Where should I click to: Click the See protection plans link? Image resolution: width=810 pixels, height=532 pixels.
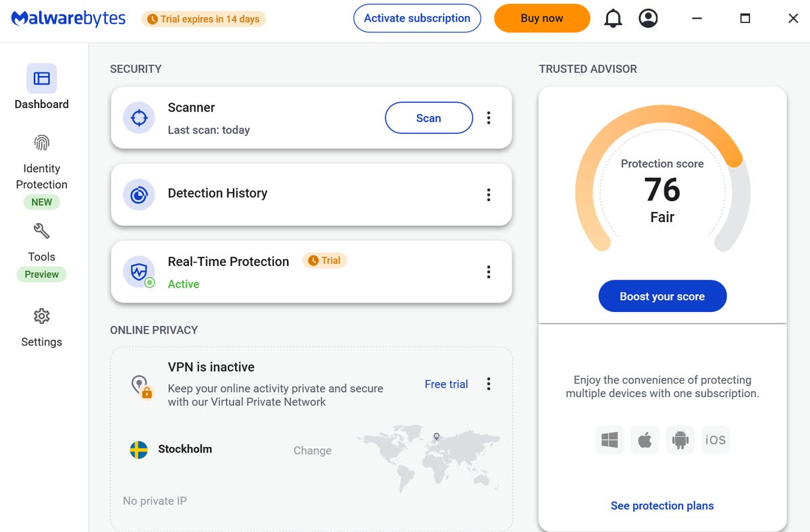[x=662, y=506]
